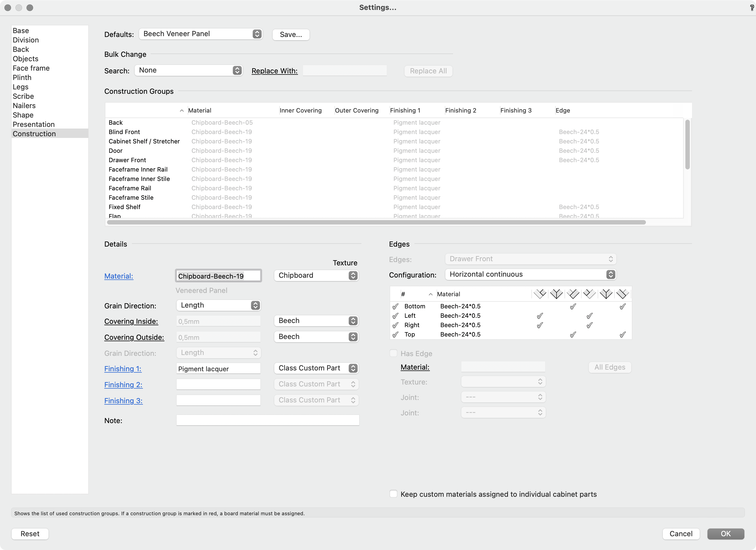Click the Save... button
This screenshot has height=550, width=756.
[x=291, y=34]
